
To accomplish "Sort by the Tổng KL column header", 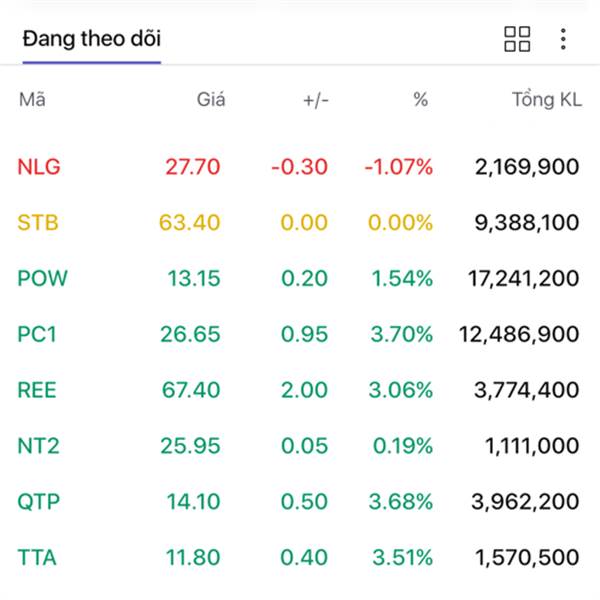I will pyautogui.click(x=546, y=99).
